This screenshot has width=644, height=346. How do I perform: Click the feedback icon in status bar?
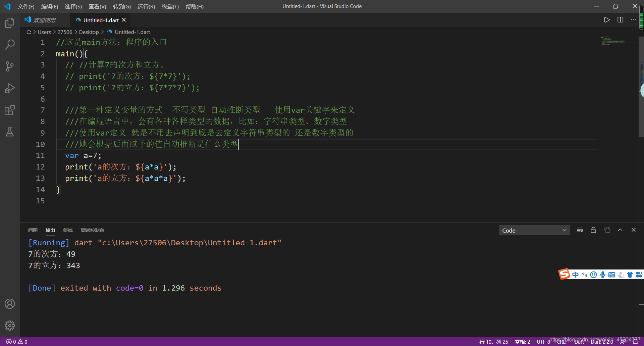pyautogui.click(x=623, y=342)
